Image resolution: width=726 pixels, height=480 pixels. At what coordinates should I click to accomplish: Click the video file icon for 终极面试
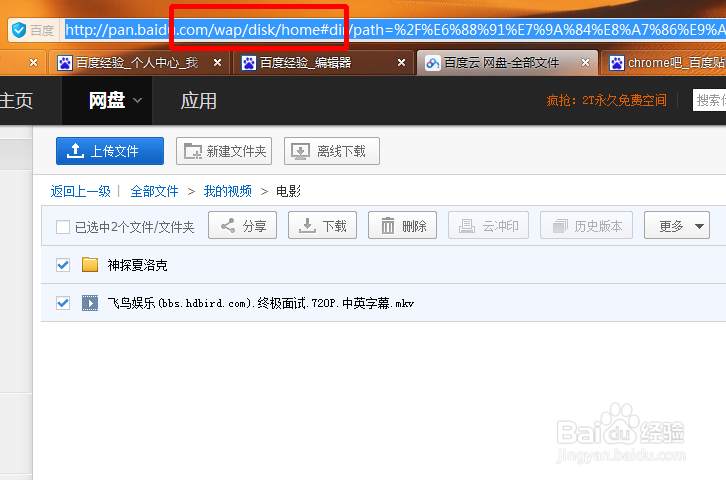[90, 303]
